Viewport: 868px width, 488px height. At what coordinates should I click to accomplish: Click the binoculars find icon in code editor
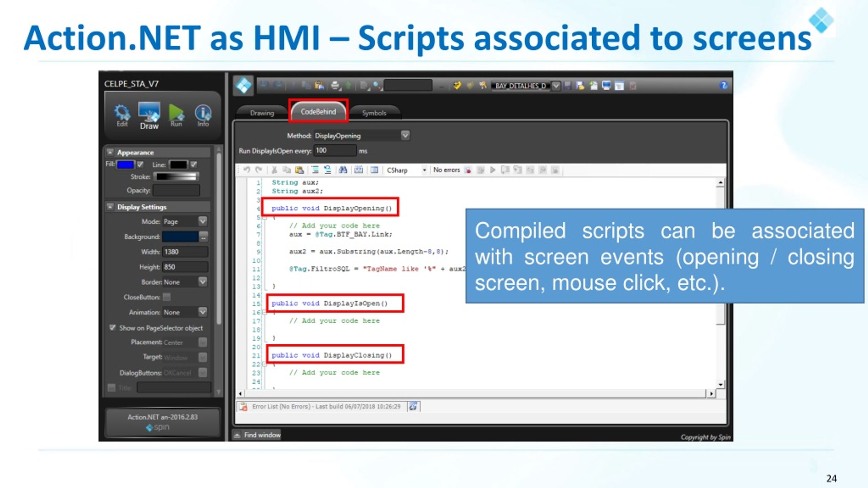(x=343, y=170)
